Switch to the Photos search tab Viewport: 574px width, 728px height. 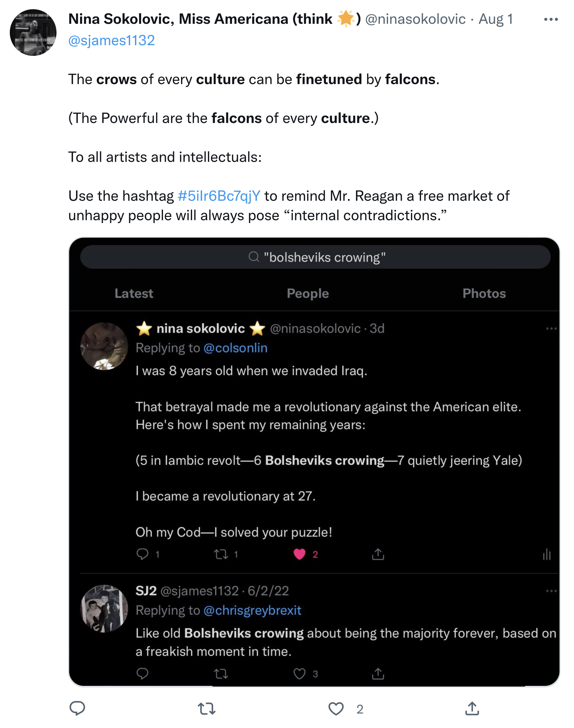[x=484, y=294]
